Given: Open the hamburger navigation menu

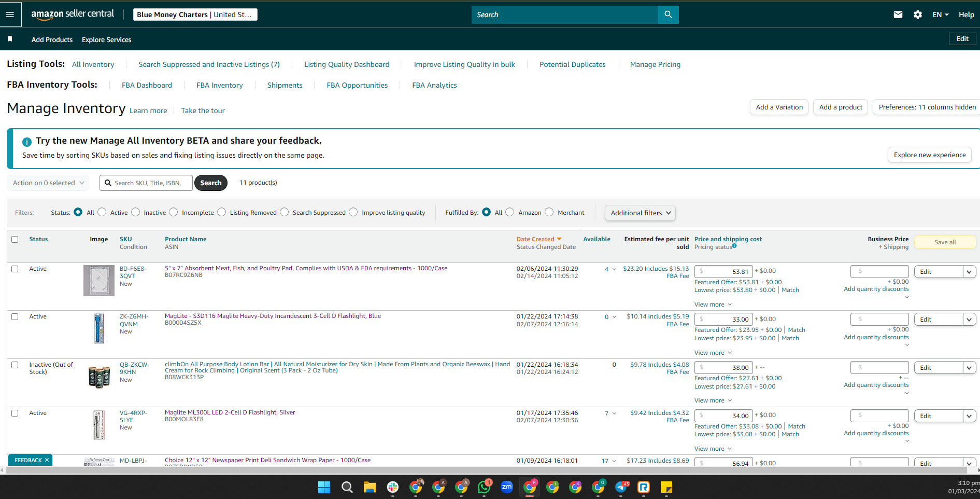Looking at the screenshot, I should pos(10,15).
